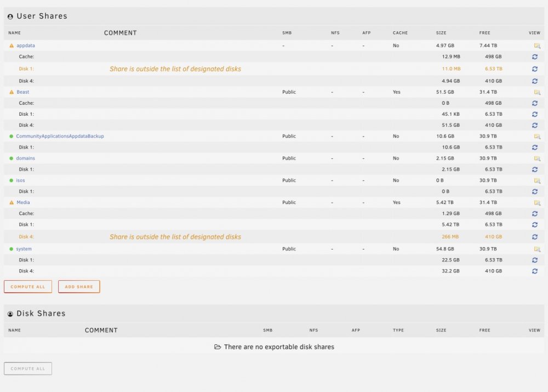Click the warning triangle beside appdata
This screenshot has width=548, height=392.
[x=12, y=46]
